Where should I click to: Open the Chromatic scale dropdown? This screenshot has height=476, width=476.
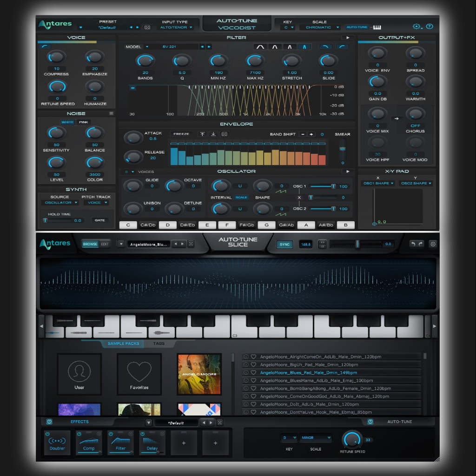[321, 27]
